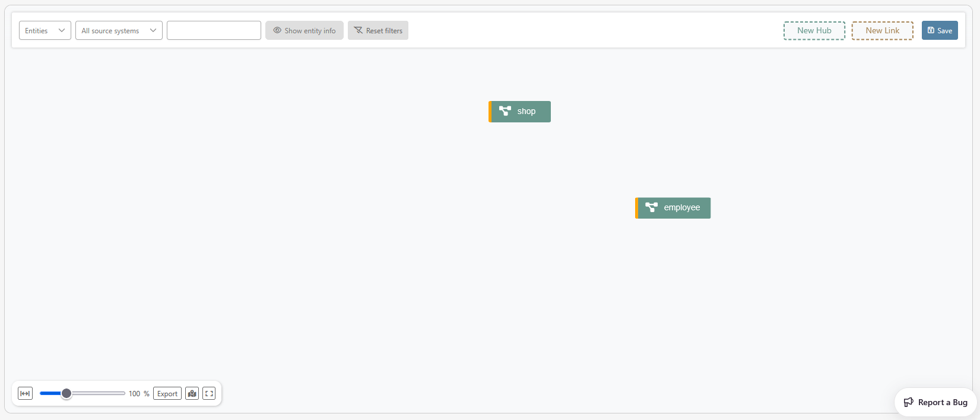The image size is (980, 420).
Task: Toggle Show entity info
Action: pos(305,30)
